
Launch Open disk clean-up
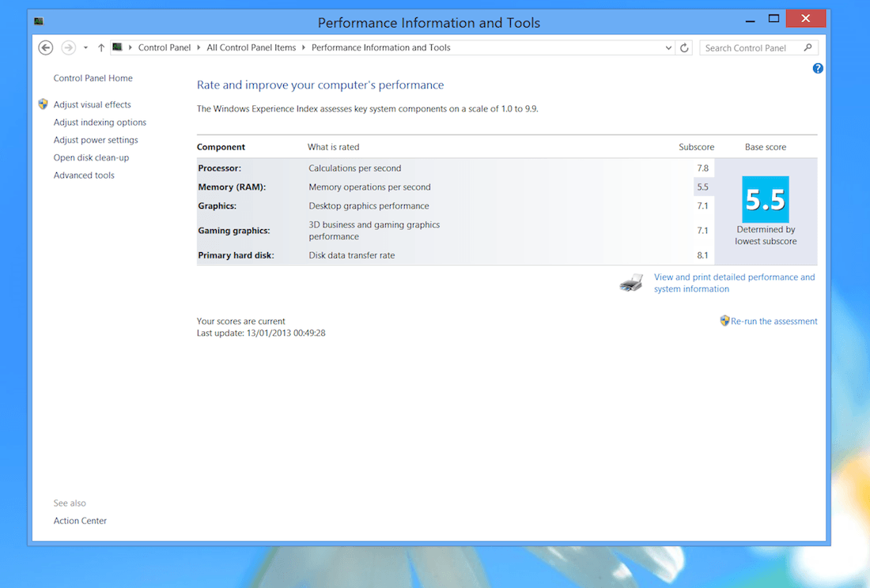coord(91,157)
